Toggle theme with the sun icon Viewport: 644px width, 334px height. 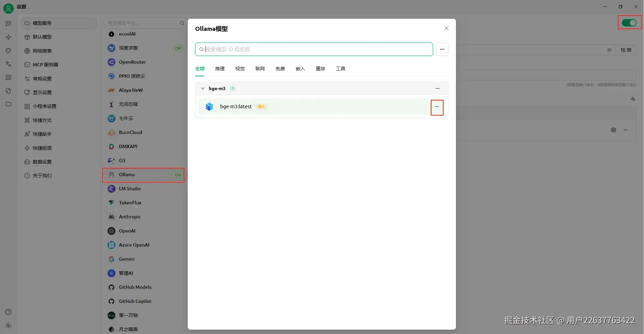point(8,325)
